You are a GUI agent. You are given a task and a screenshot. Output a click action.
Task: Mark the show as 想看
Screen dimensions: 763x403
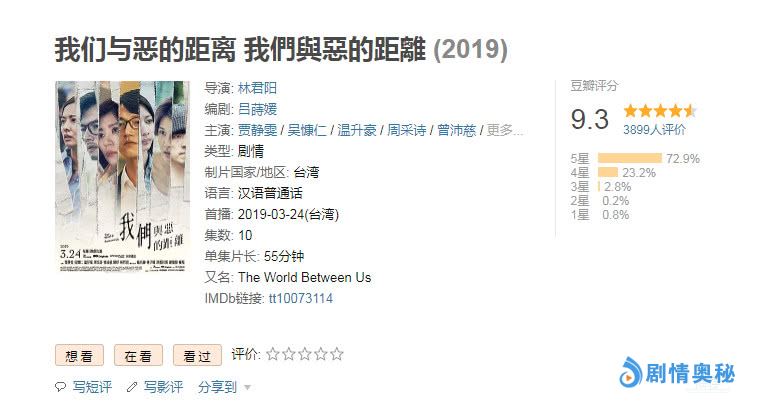(80, 355)
